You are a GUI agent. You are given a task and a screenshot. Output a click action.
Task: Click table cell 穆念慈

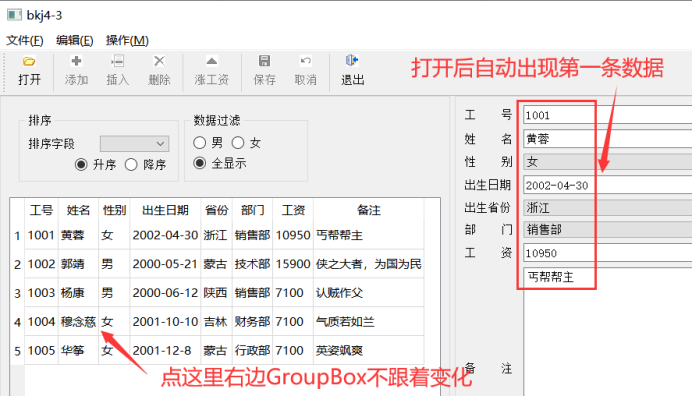[78, 321]
